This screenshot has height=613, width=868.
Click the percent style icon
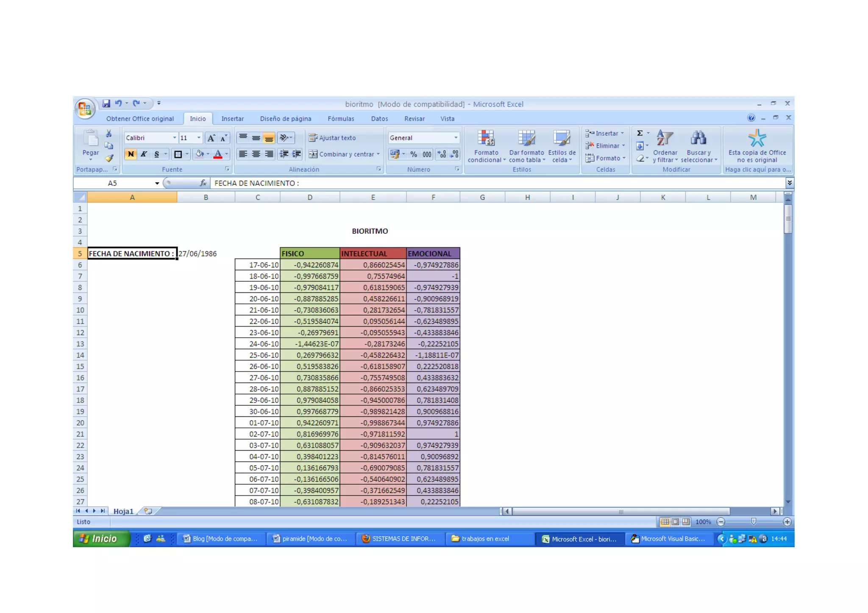pyautogui.click(x=414, y=154)
